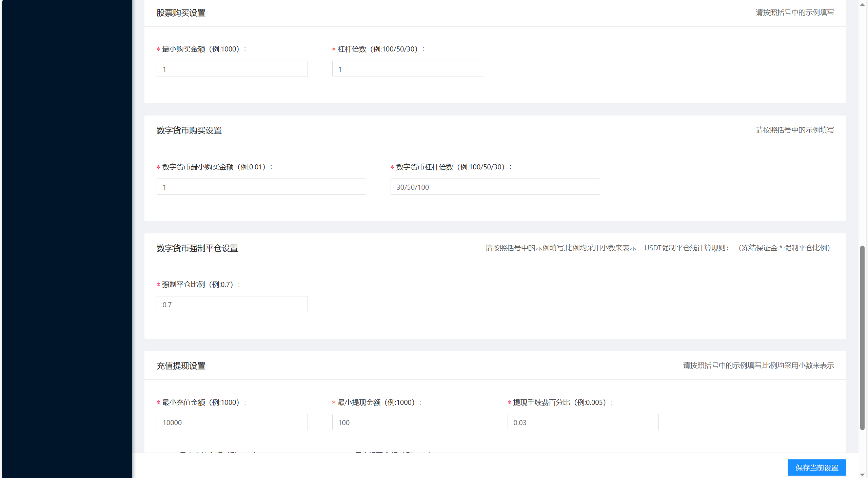This screenshot has width=868, height=478.
Task: Click the input containing 30/50/100
Action: pyautogui.click(x=495, y=186)
